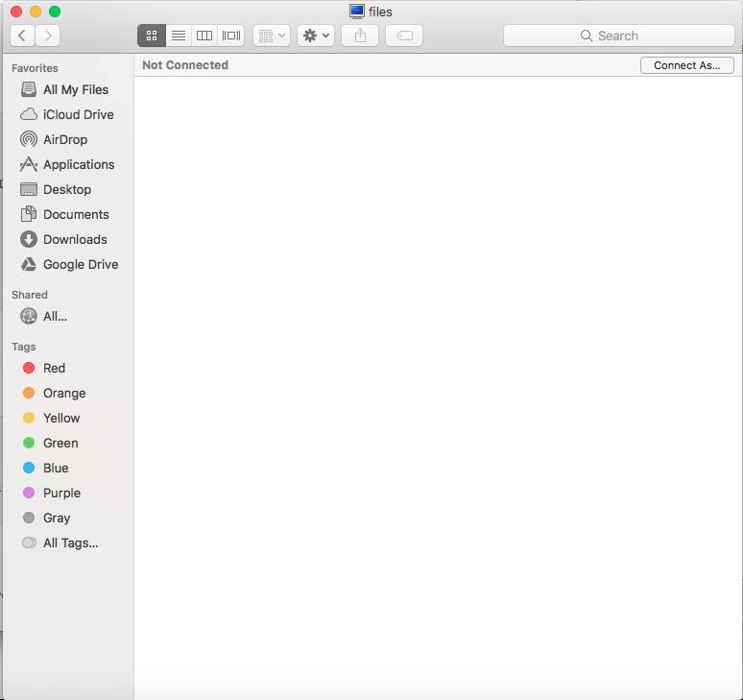Click into the Search field
Screen dimensions: 743x700
click(x=619, y=36)
